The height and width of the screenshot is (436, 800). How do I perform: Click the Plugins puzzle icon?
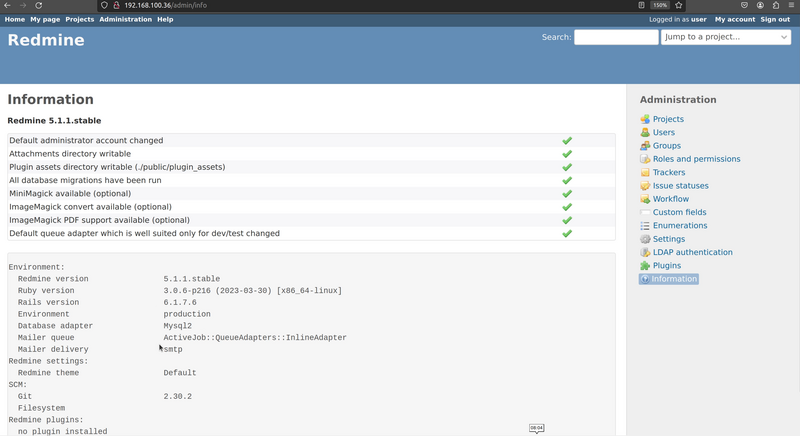point(645,266)
